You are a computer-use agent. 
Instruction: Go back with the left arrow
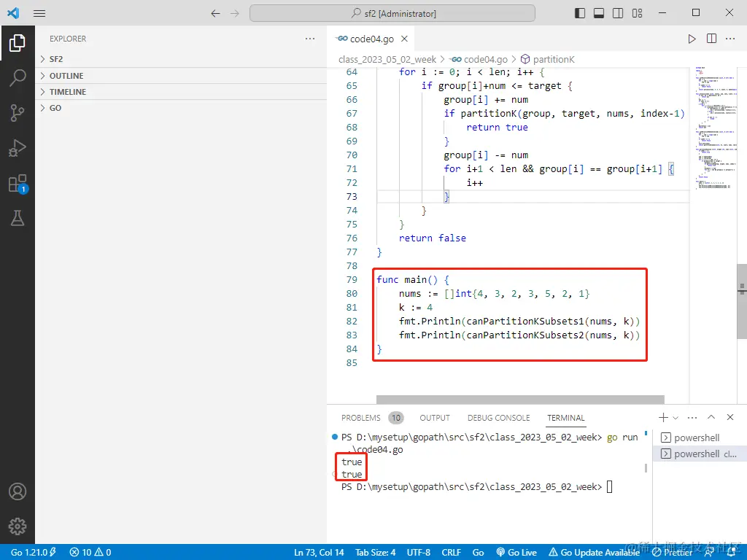point(215,13)
